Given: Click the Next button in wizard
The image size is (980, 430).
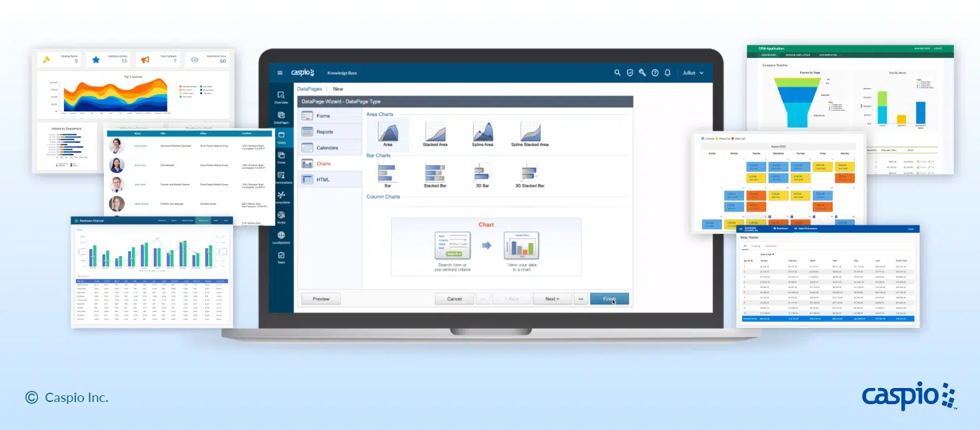Looking at the screenshot, I should (x=552, y=299).
